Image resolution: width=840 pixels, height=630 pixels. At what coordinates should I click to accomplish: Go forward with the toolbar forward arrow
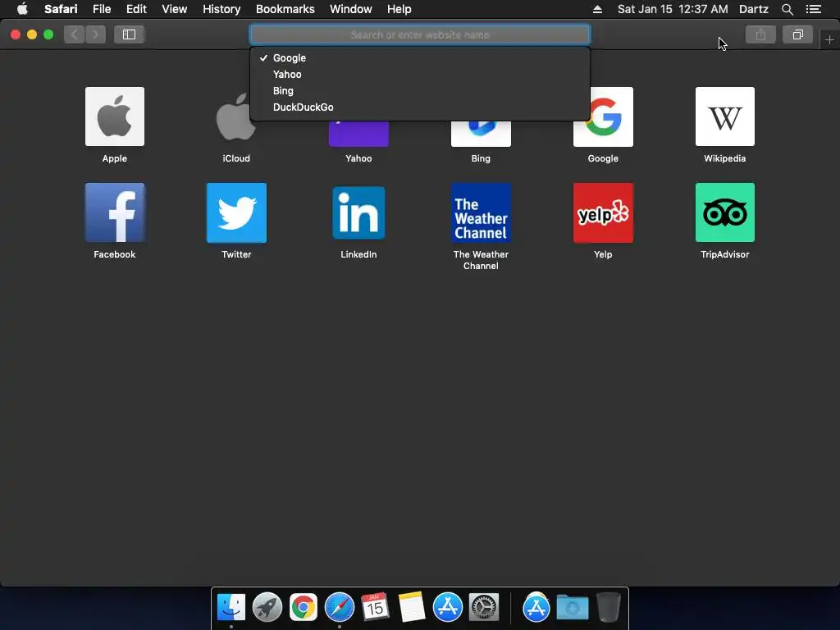click(95, 34)
